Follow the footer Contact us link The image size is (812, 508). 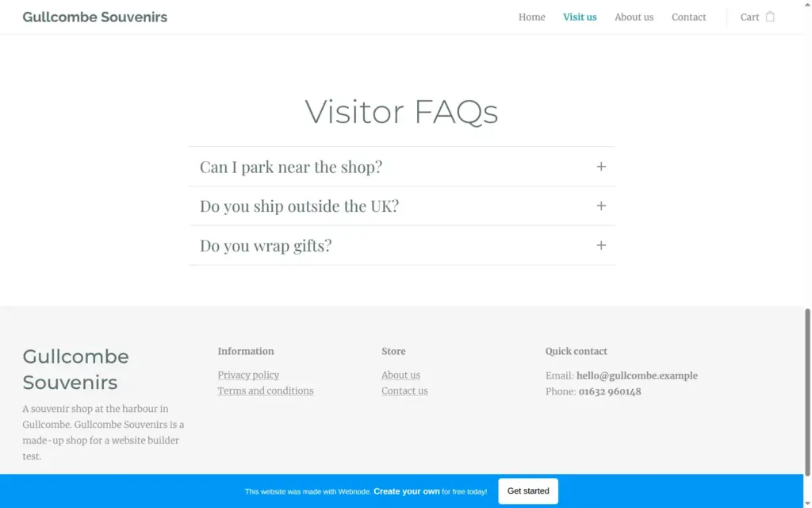404,391
